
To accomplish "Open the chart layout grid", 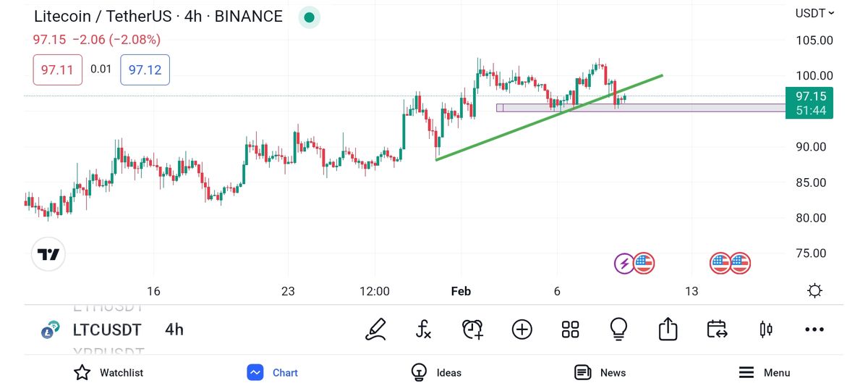I will coord(571,329).
